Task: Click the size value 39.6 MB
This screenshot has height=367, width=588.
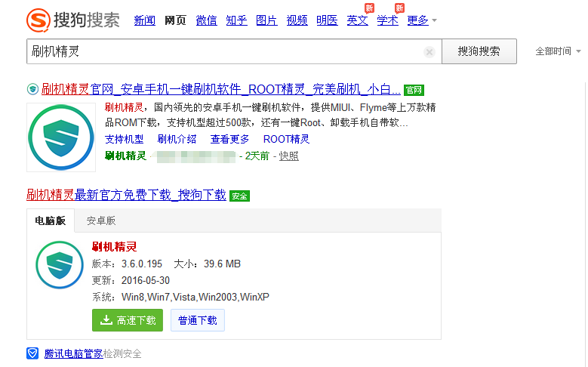Action: click(222, 264)
